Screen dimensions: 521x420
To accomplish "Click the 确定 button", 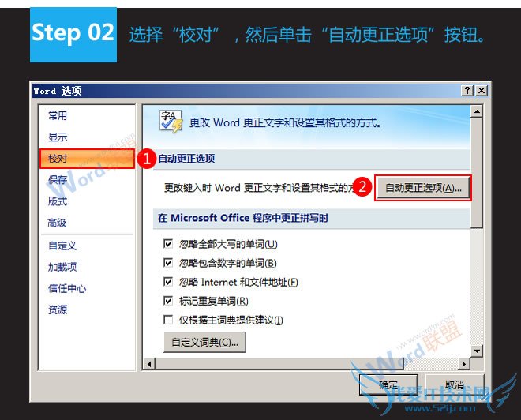I will [388, 384].
